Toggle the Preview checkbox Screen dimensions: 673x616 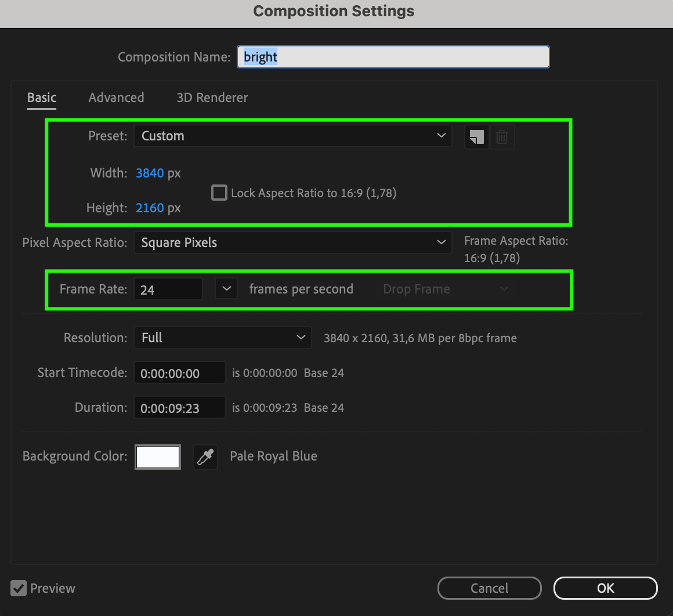click(x=19, y=588)
